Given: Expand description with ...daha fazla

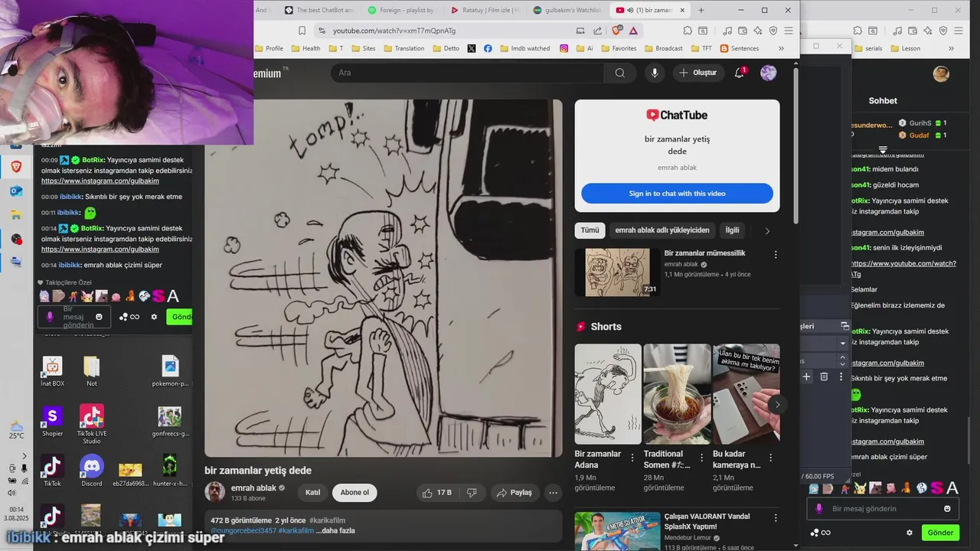Looking at the screenshot, I should tap(335, 530).
